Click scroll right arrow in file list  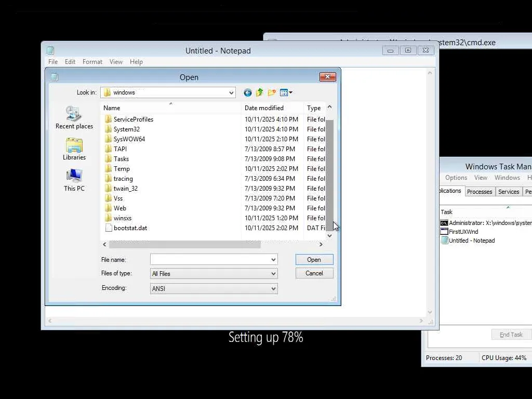click(321, 244)
